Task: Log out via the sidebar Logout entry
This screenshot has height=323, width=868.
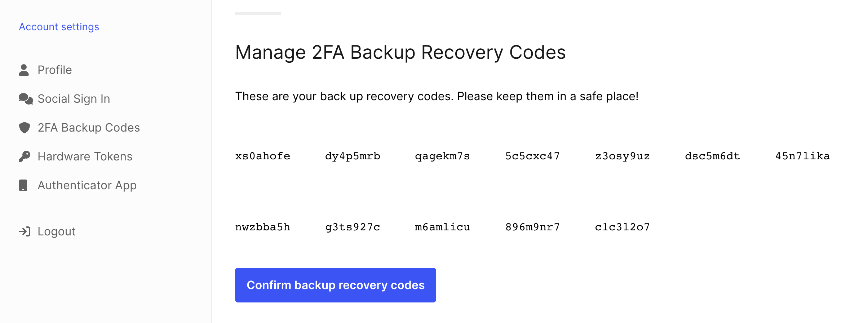Action: [56, 231]
